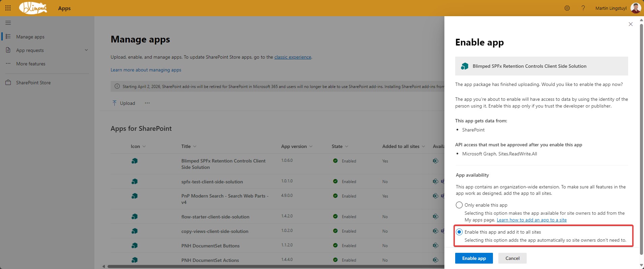Screen dimensions: 644x269
Task: Click icon of PnP Modern Search row
Action: pos(135,196)
